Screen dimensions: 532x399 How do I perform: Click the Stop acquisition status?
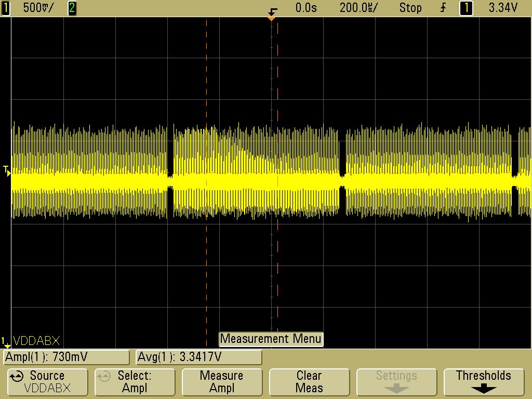coord(410,8)
